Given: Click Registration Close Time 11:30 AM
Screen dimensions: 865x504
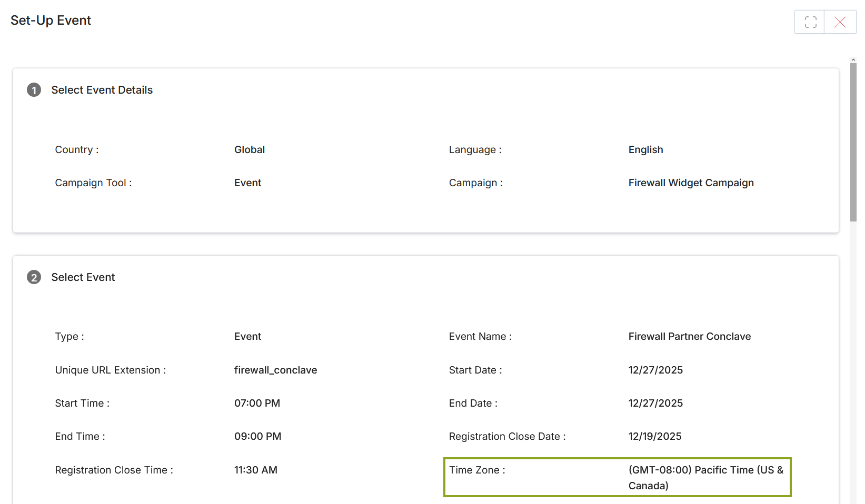Looking at the screenshot, I should point(255,470).
